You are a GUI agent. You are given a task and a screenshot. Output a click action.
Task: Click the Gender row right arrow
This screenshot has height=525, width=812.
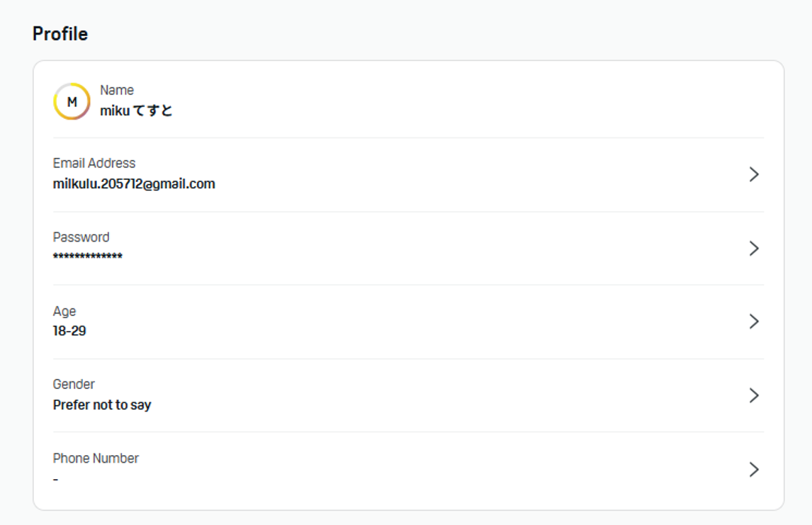pyautogui.click(x=754, y=396)
